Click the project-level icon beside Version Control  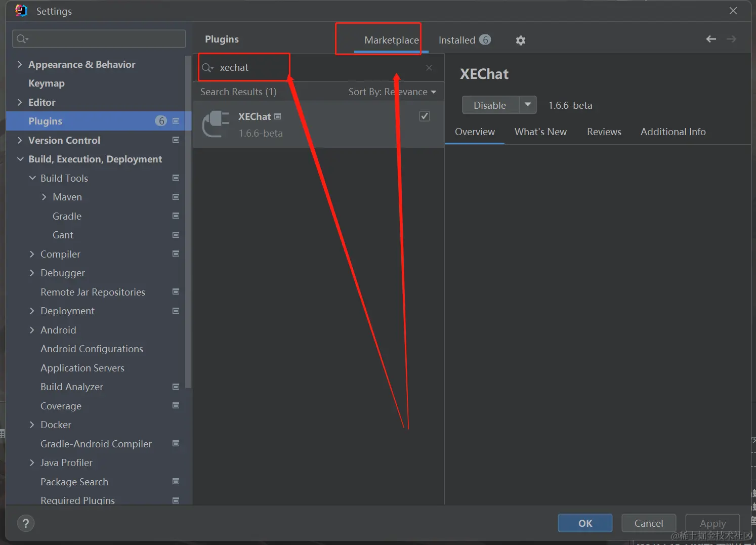click(x=176, y=140)
